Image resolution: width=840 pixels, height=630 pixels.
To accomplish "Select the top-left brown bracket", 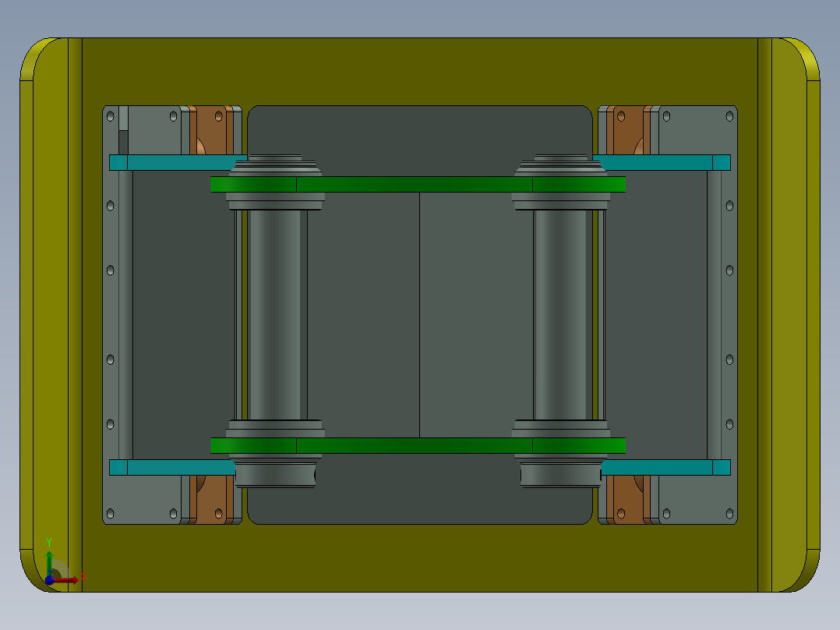I will (211, 130).
